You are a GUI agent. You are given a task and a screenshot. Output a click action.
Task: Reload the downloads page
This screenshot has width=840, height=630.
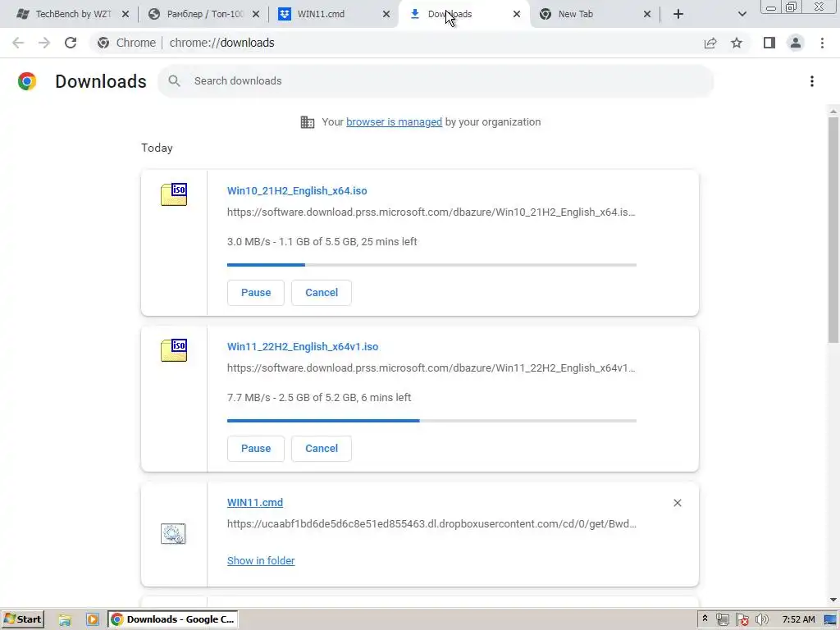pyautogui.click(x=71, y=43)
